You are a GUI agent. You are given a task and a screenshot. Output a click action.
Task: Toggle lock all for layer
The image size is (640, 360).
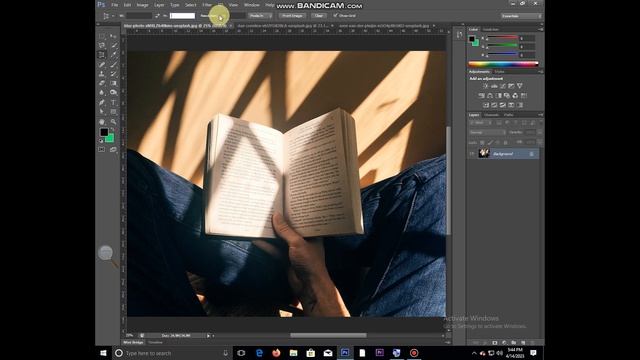pyautogui.click(x=505, y=142)
